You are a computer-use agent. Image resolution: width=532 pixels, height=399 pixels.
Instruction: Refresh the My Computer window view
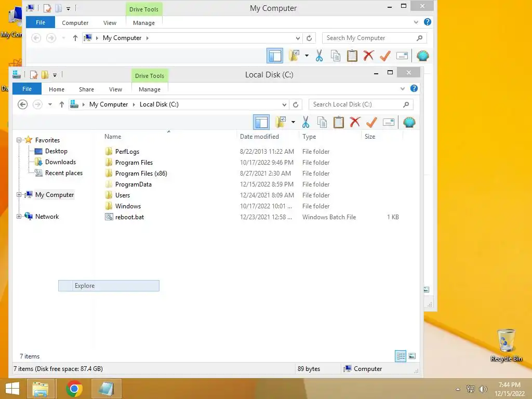click(x=309, y=38)
